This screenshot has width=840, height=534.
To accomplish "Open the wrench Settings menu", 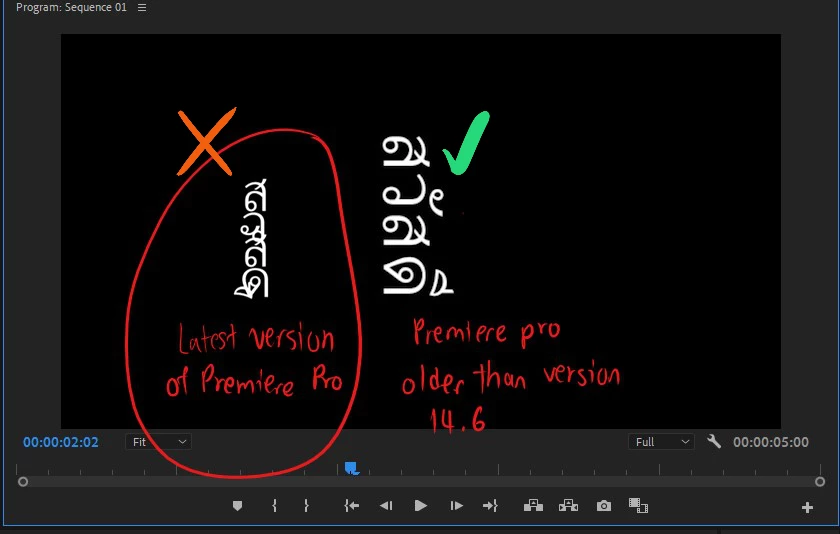I will [714, 441].
